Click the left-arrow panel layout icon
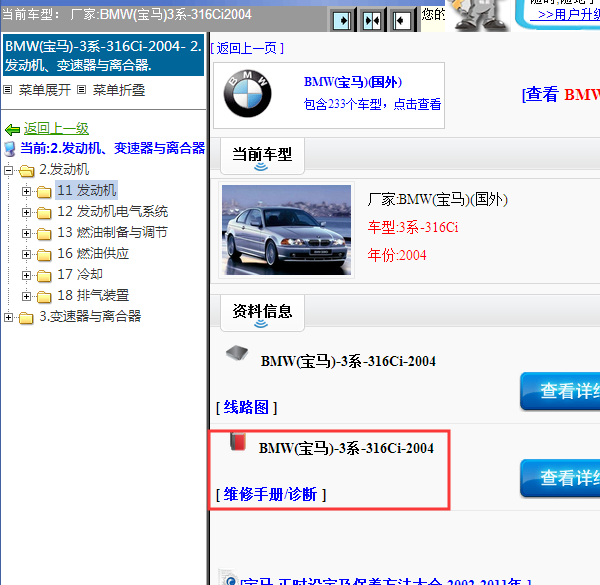The height and width of the screenshot is (585, 600). pos(402,20)
